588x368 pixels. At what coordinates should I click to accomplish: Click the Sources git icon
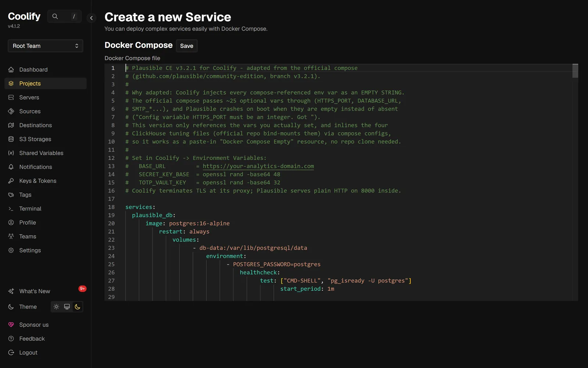[11, 111]
